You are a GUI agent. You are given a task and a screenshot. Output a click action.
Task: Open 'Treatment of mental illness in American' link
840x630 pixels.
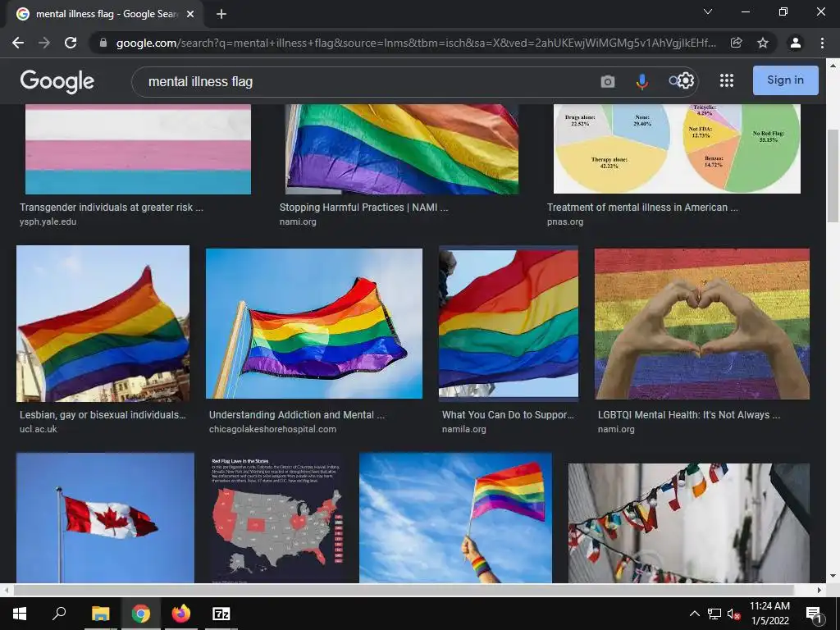pyautogui.click(x=642, y=208)
